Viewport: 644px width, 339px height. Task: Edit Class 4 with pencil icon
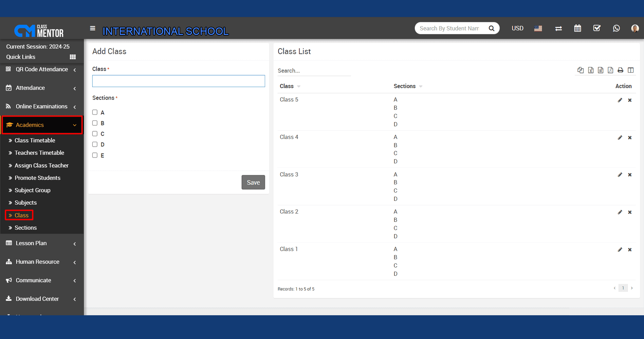620,138
